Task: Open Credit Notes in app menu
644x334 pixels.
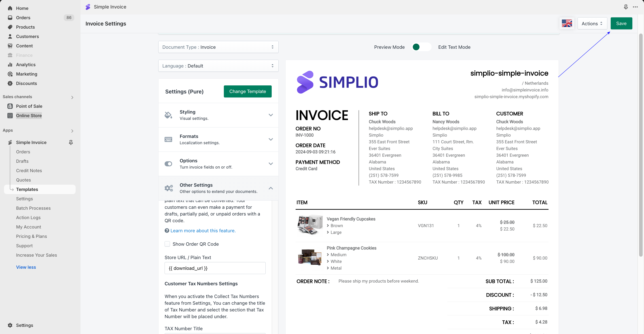Action: pyautogui.click(x=29, y=171)
